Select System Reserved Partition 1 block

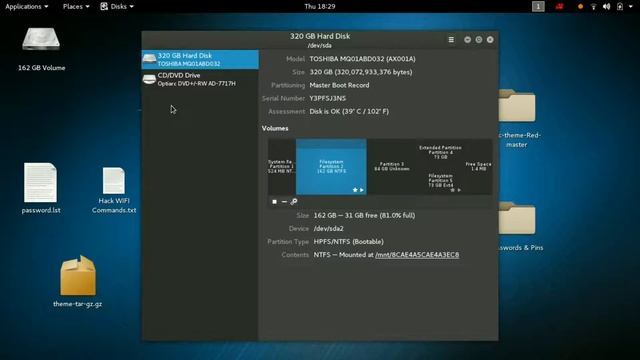282,167
